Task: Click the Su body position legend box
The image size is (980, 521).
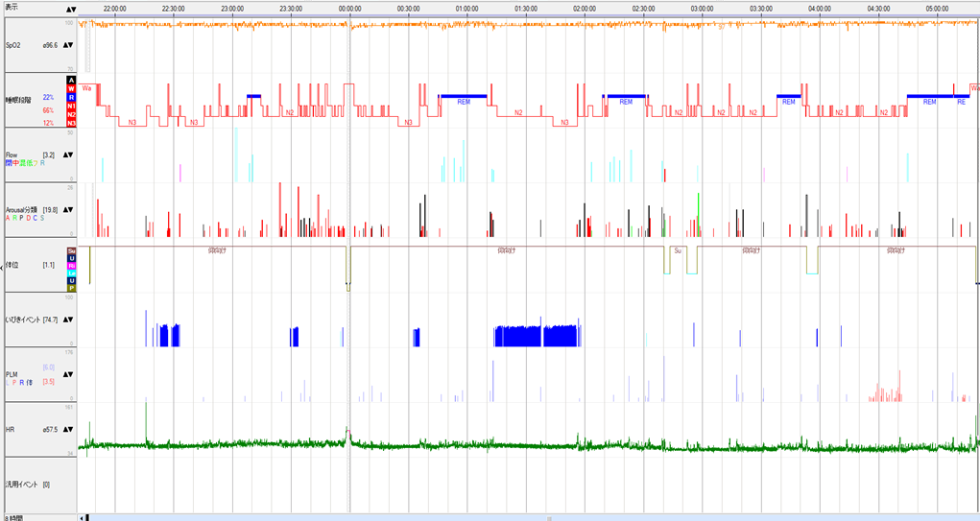Action: [70, 250]
